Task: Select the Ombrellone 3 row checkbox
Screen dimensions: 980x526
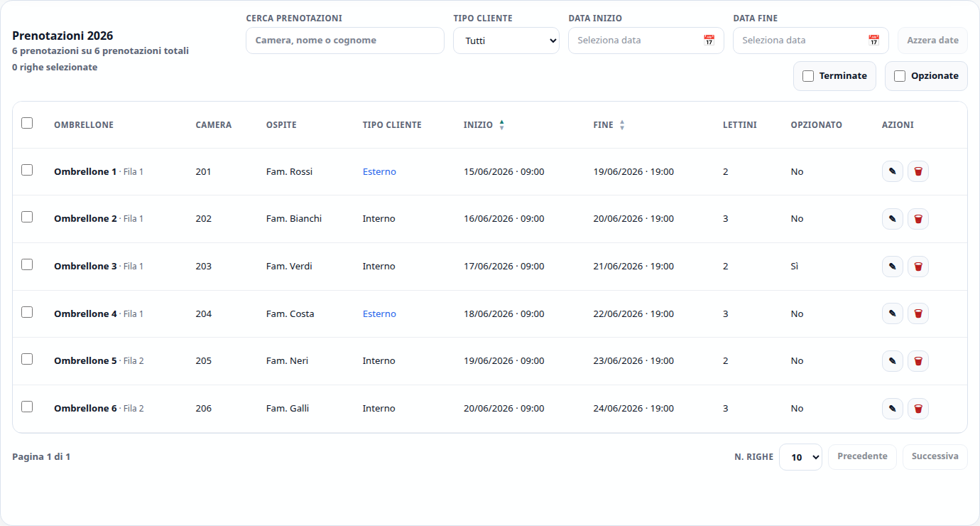Action: [x=27, y=264]
